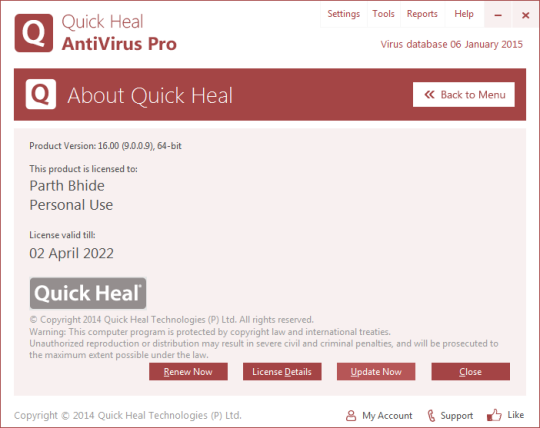540x428 pixels.
Task: Click the Support phone icon
Action: [x=431, y=415]
